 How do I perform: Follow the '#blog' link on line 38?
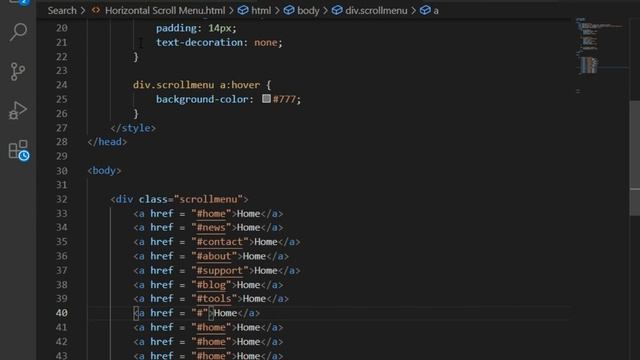[x=211, y=285]
